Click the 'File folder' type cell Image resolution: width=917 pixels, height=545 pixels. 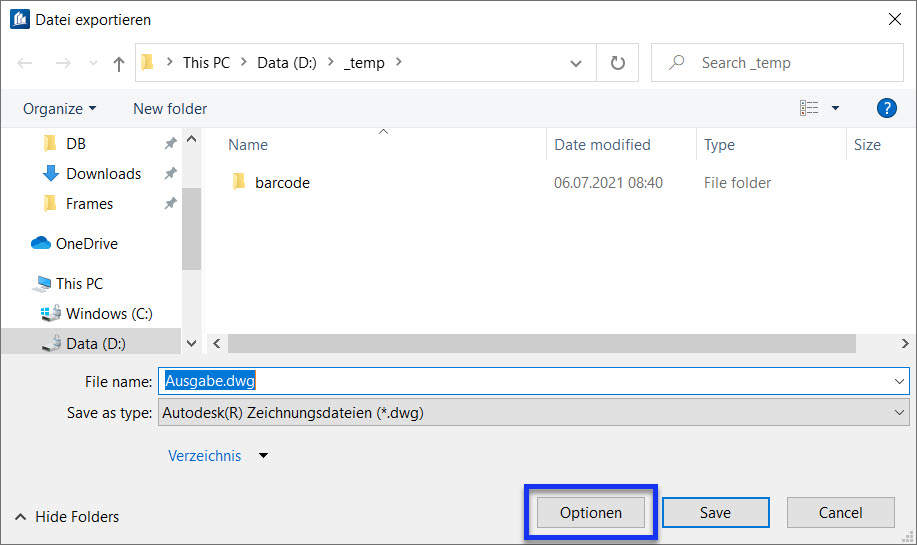(x=737, y=182)
